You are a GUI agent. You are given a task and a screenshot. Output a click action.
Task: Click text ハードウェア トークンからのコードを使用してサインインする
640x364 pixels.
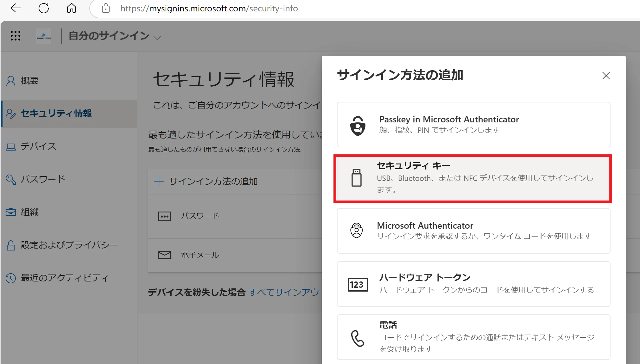(x=487, y=290)
